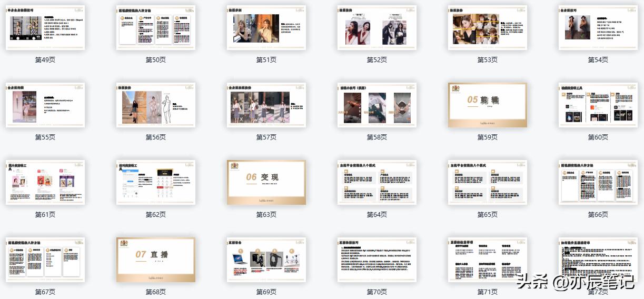Image resolution: width=644 pixels, height=299 pixels.
Task: Click the page label 第67页
Action: 45,292
